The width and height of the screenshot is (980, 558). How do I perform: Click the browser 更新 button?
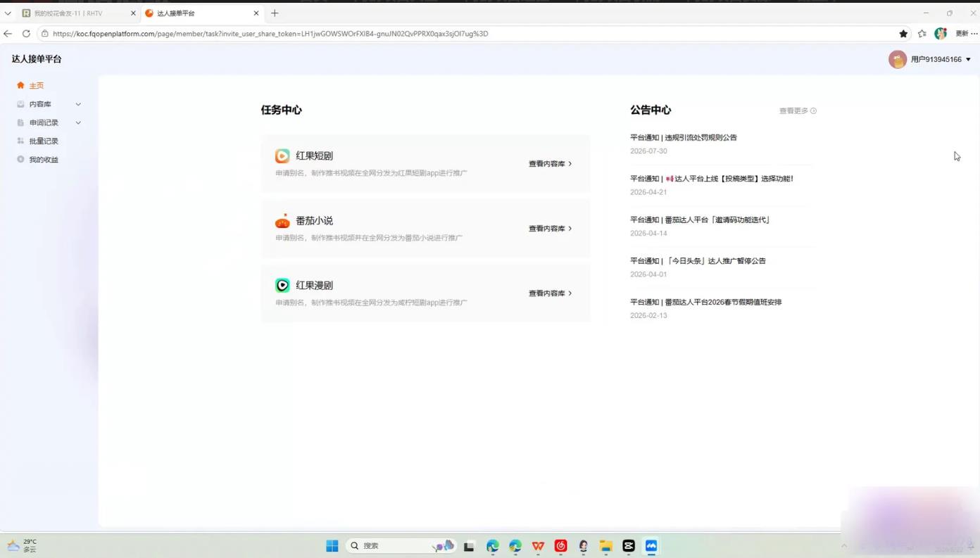click(966, 33)
